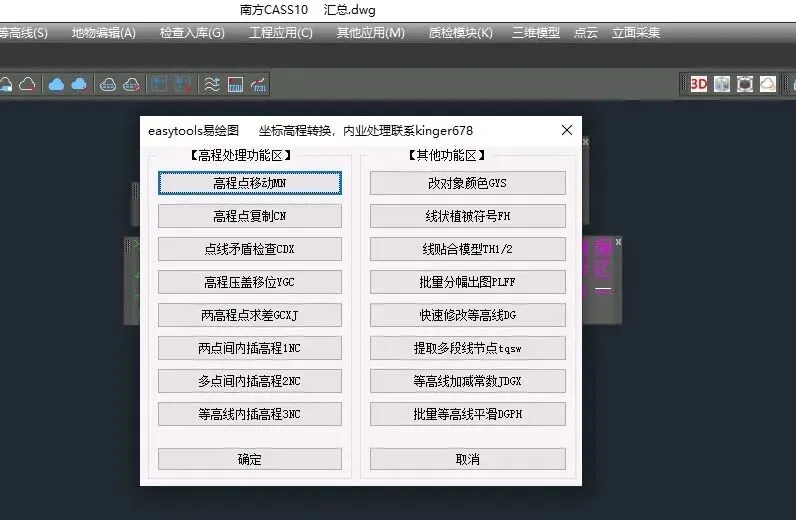This screenshot has width=796, height=520.
Task: Click 提取多段线节点tqsw button
Action: (468, 348)
